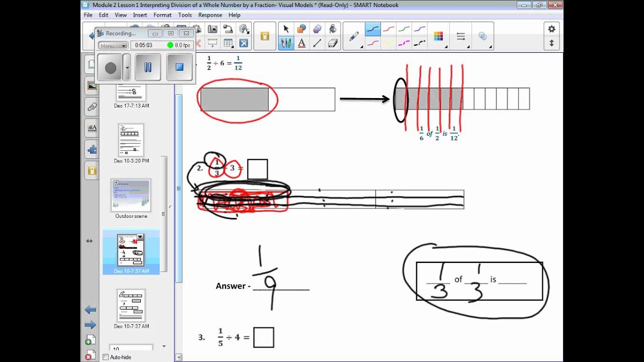
Task: Open the Properties sidebar tab
Action: (x=92, y=128)
